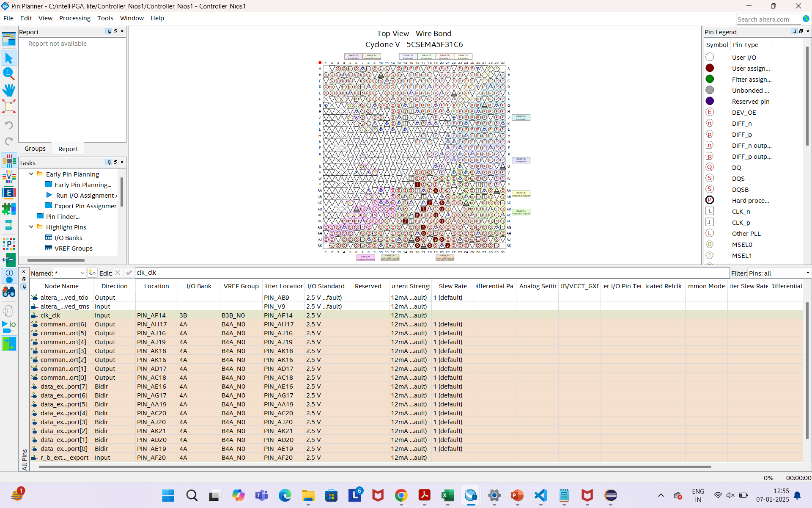Toggle pin button on the Pin Legend panel
Viewport: 812px width, 508px height.
pos(794,31)
